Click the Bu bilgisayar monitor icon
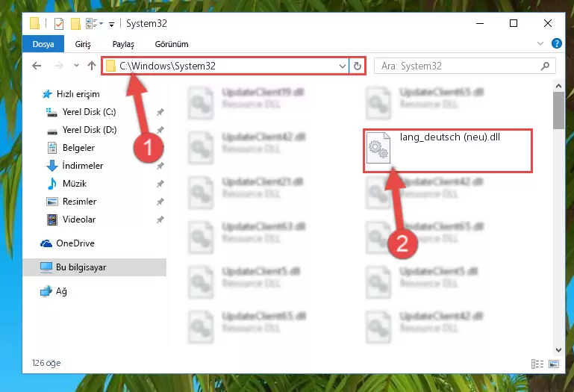This screenshot has height=392, width=574. click(x=46, y=267)
